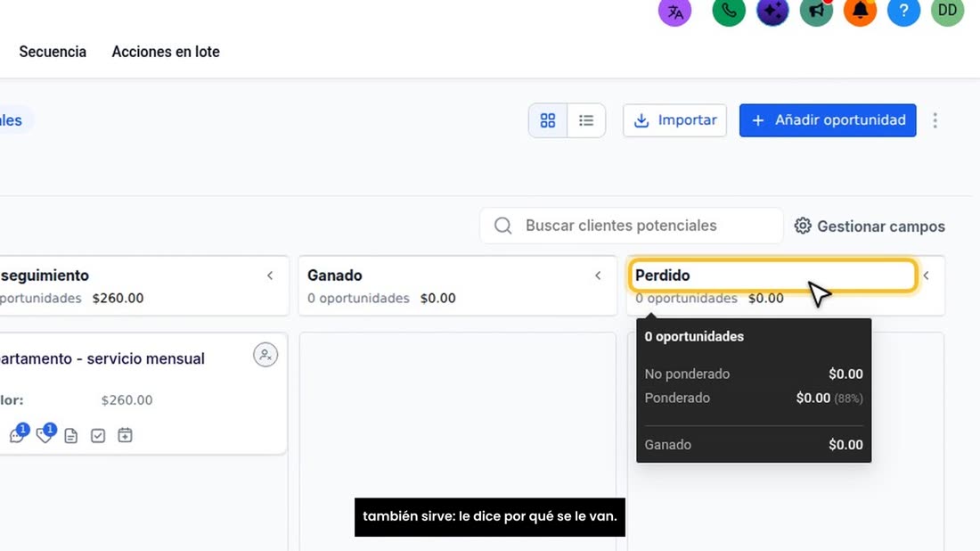Click the gear icon beside Gestionar campos
This screenshot has width=980, height=551.
803,226
